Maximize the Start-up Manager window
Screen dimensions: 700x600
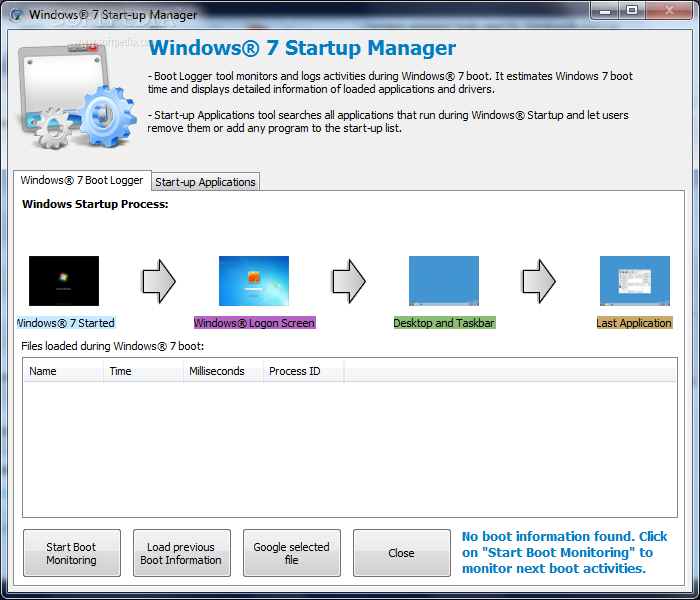632,11
